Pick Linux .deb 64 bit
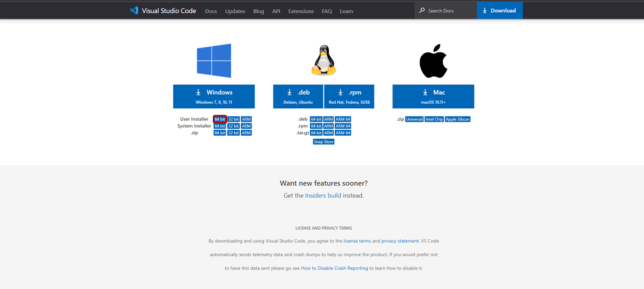Viewport: 644px width, 289px height. (316, 119)
